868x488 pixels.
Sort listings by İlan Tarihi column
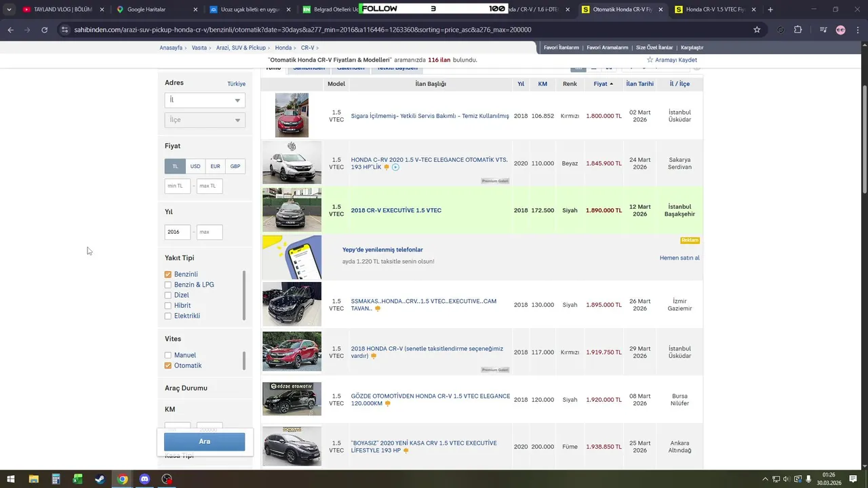(x=639, y=84)
